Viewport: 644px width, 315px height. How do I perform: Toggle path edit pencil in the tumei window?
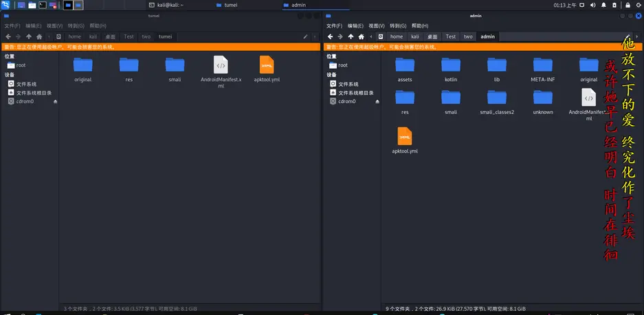pos(306,36)
